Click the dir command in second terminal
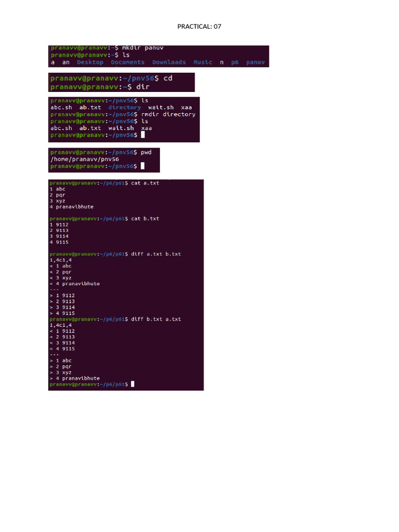 pyautogui.click(x=142, y=87)
